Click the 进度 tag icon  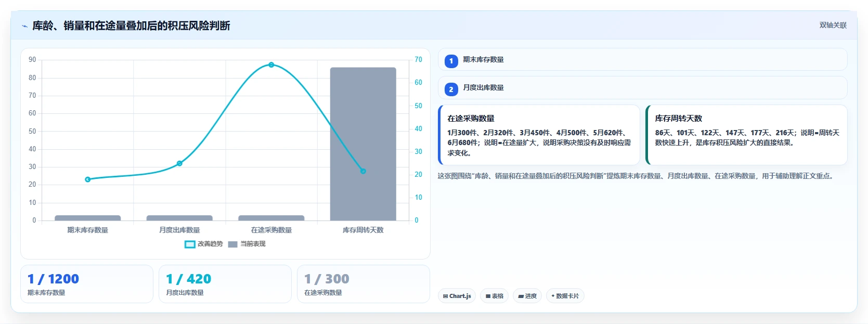[x=521, y=296]
